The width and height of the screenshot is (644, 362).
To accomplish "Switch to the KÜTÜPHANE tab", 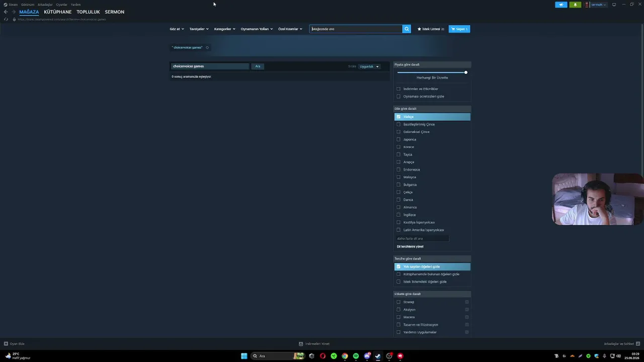I will 58,12.
